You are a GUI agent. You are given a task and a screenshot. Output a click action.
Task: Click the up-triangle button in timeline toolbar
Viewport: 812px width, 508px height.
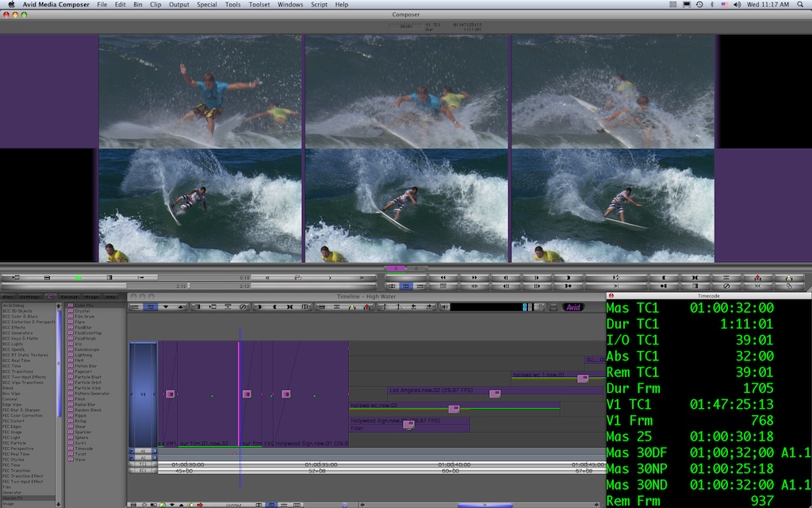(181, 307)
